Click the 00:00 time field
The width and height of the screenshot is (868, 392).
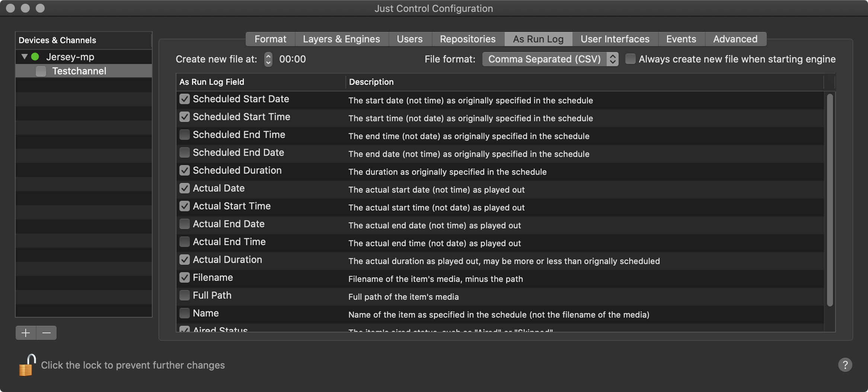293,59
